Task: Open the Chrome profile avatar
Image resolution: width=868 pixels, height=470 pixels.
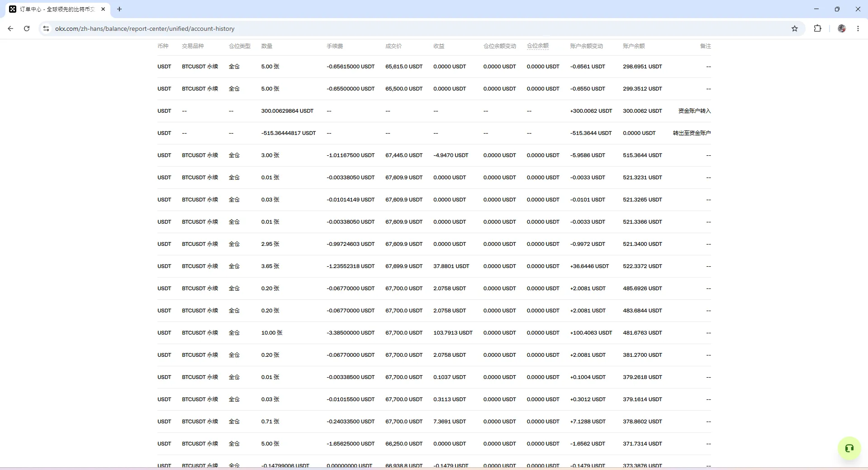Action: pos(842,29)
